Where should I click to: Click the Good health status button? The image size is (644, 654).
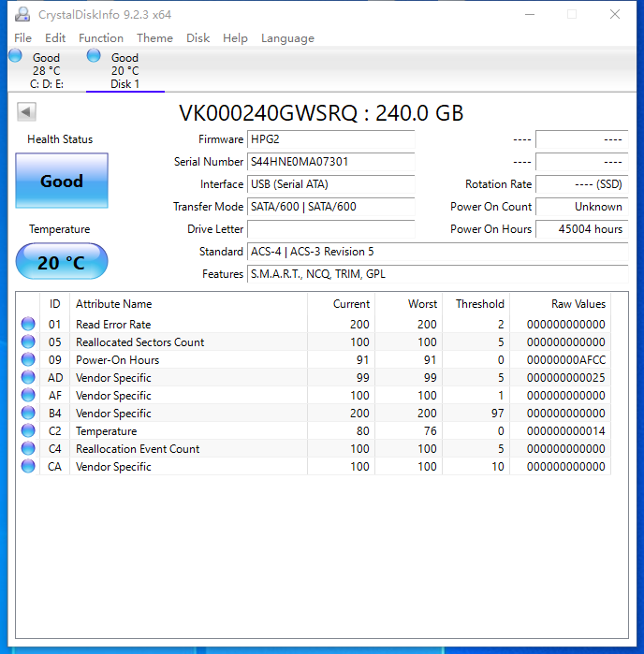tap(62, 181)
